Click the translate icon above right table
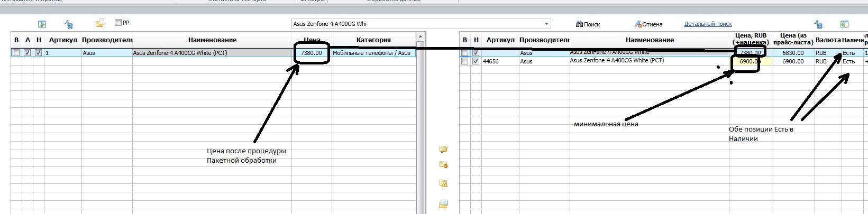The height and width of the screenshot is (214, 868). [x=818, y=24]
